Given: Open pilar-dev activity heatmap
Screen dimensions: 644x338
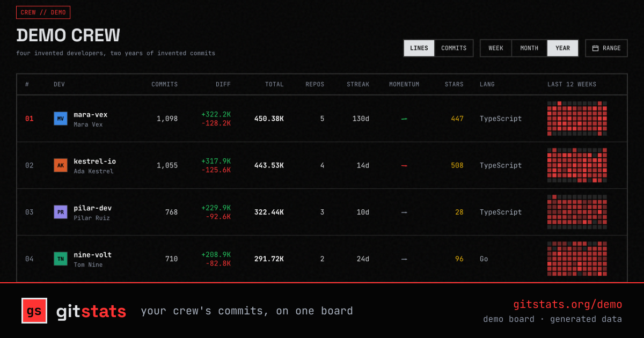Looking at the screenshot, I should [x=577, y=212].
